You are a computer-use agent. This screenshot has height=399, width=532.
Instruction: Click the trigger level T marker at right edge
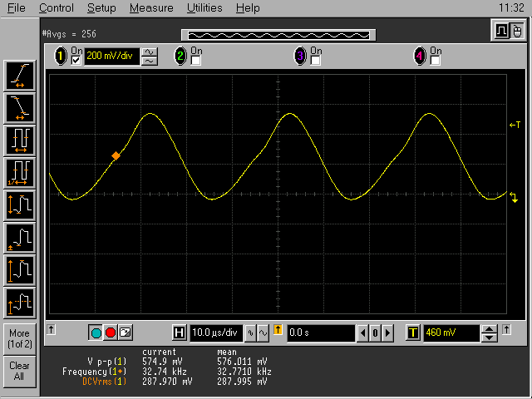pyautogui.click(x=515, y=126)
